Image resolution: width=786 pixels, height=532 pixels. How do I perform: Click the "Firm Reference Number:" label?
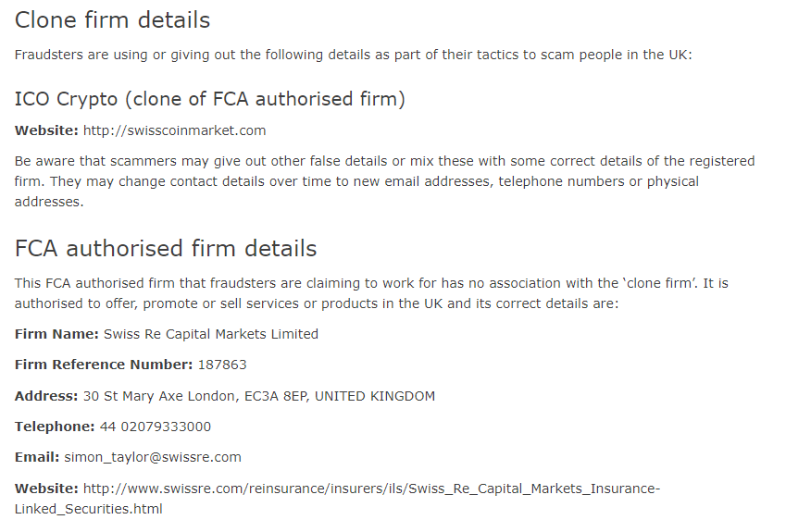pyautogui.click(x=104, y=365)
